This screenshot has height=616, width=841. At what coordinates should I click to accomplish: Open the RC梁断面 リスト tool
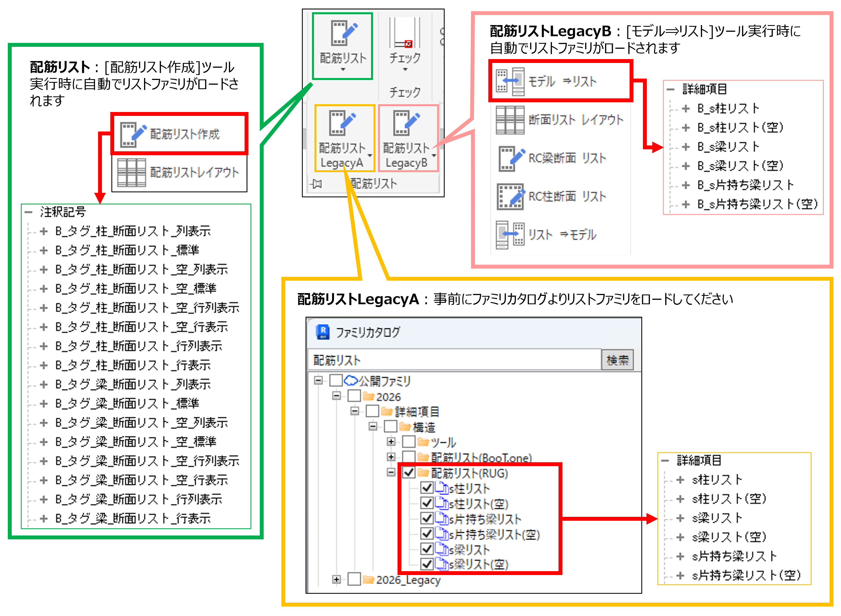(552, 159)
